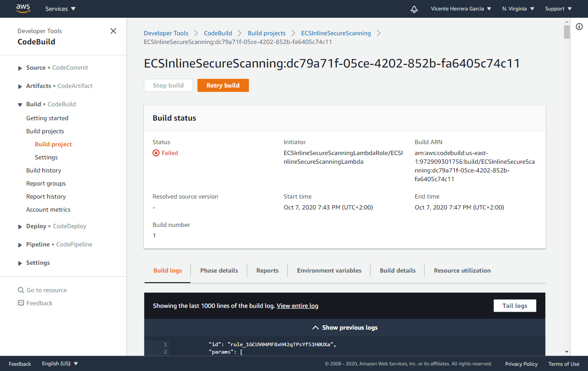Close the CodeBuild side navigation panel

point(113,31)
